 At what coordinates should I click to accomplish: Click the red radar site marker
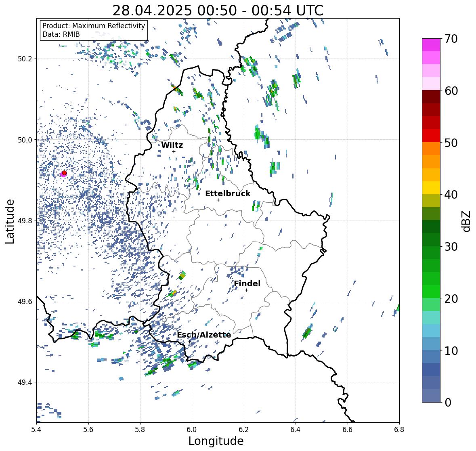tap(64, 173)
